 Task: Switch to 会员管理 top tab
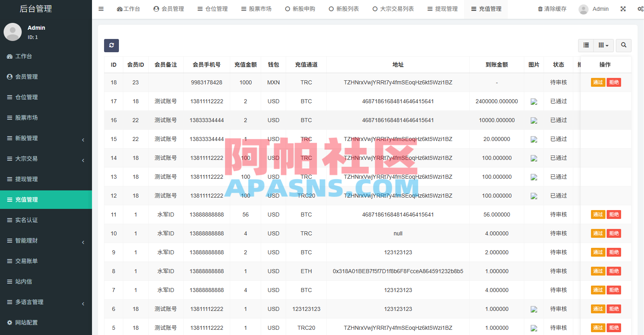[169, 9]
